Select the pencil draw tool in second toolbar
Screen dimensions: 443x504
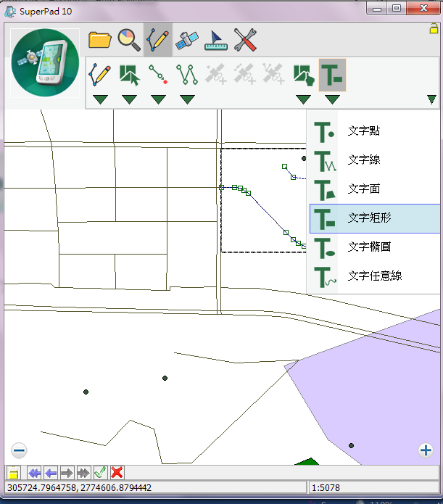[x=99, y=75]
